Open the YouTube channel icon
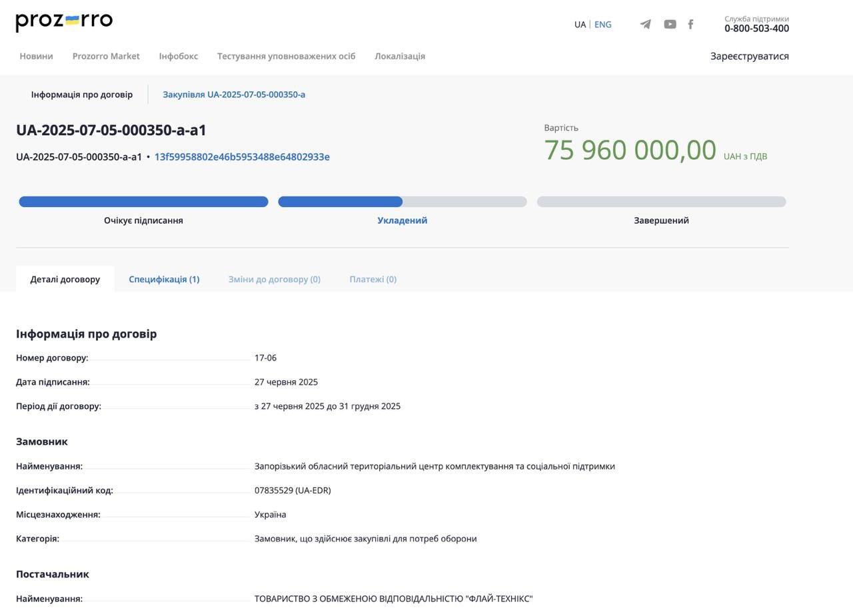This screenshot has height=616, width=853. tap(670, 25)
